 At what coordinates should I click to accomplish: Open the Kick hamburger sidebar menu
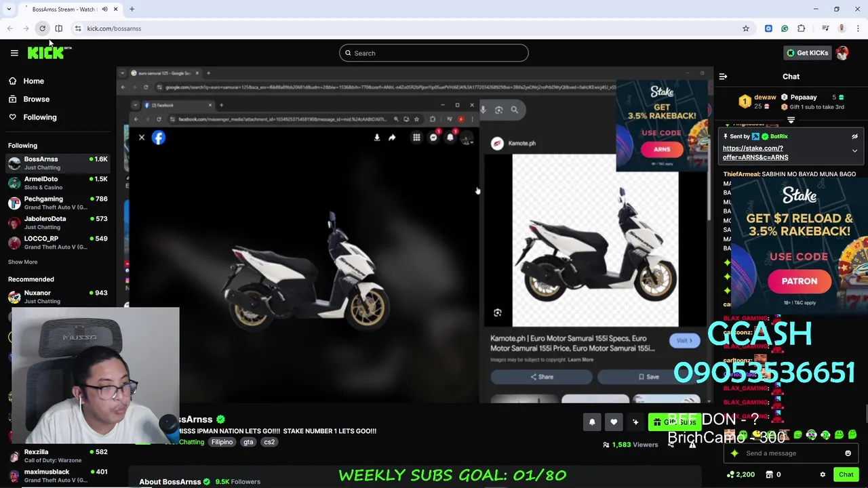pyautogui.click(x=14, y=53)
